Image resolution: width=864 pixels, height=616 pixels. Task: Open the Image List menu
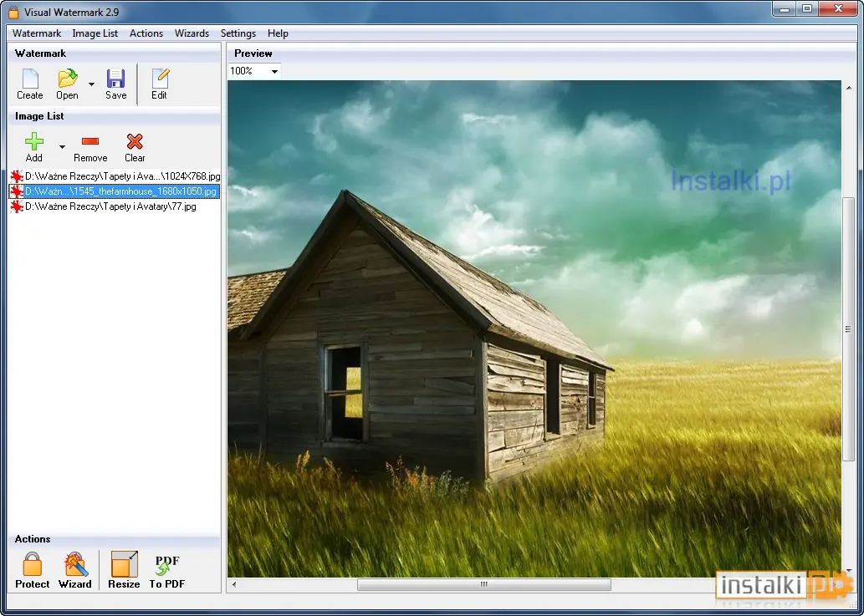point(95,33)
